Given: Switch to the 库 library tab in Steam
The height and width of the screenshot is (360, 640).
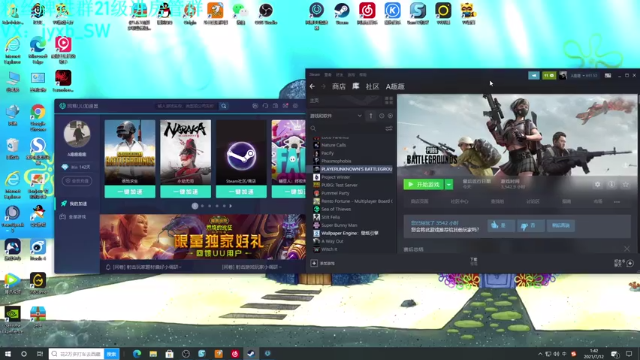Looking at the screenshot, I should (x=356, y=86).
